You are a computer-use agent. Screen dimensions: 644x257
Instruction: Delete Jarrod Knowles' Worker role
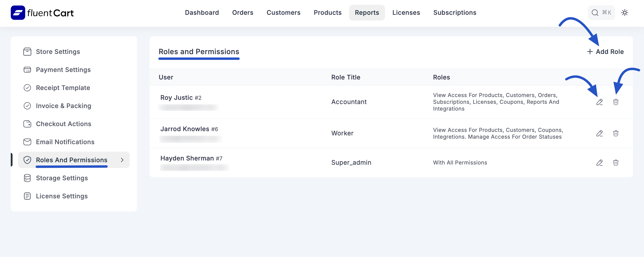(616, 133)
